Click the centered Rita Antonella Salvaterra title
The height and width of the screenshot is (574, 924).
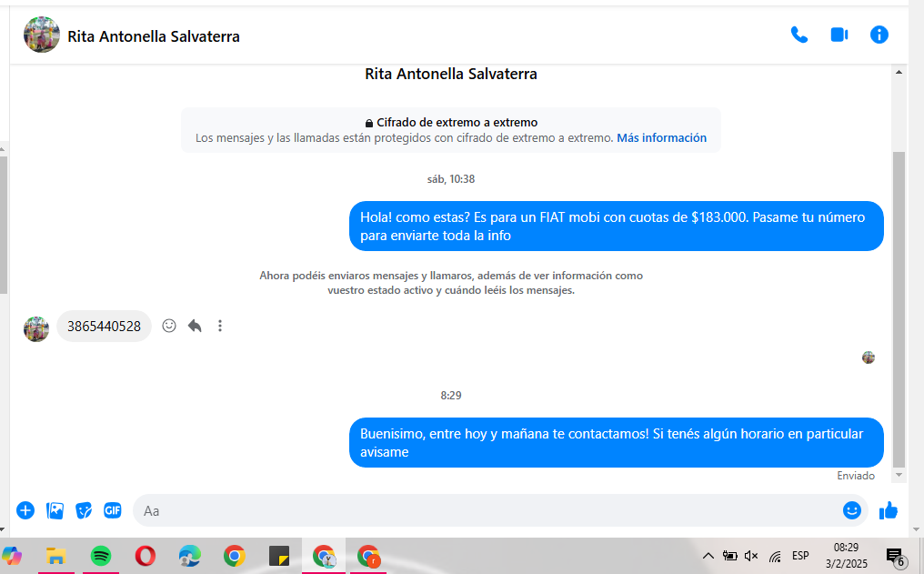pos(451,75)
